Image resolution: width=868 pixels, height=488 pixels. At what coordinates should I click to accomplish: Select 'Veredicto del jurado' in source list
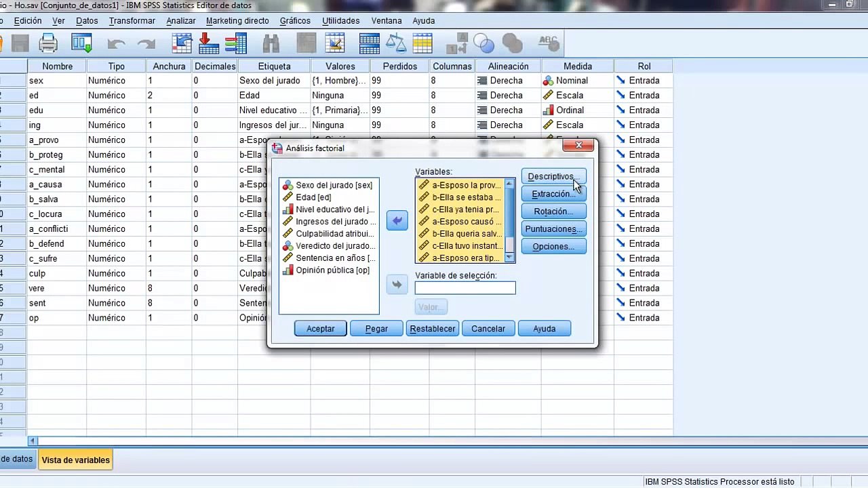329,245
